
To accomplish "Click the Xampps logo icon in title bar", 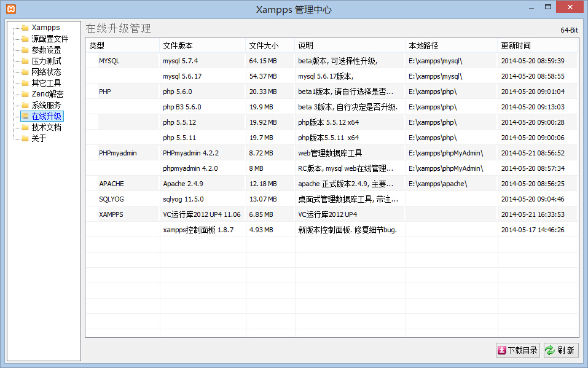I will [11, 9].
